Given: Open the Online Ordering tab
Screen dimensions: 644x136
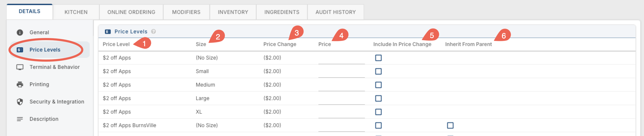Looking at the screenshot, I should click(x=131, y=12).
